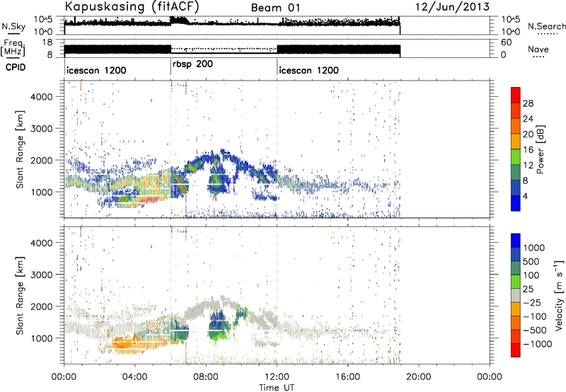566x392 pixels.
Task: Select the 'rbsp 200' CPID label
Action: (x=192, y=64)
